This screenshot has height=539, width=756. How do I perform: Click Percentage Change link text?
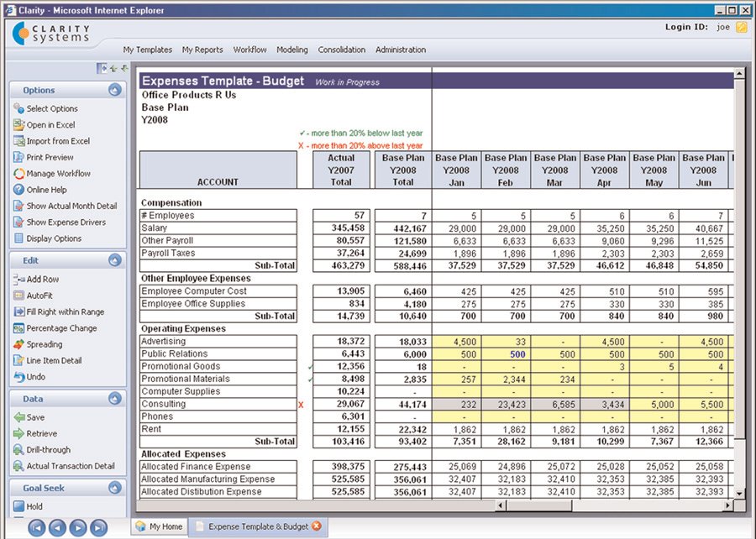pyautogui.click(x=61, y=328)
